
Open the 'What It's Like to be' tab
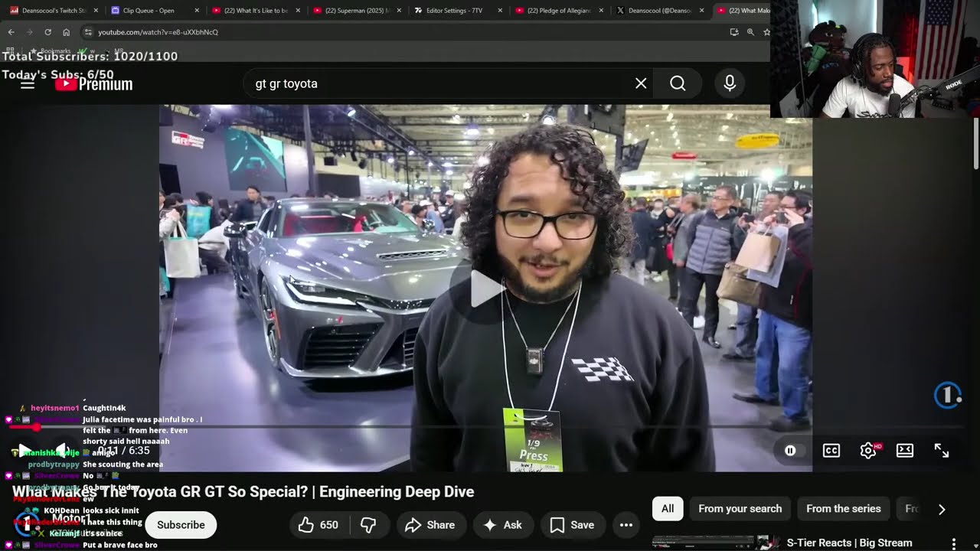[x=254, y=11]
